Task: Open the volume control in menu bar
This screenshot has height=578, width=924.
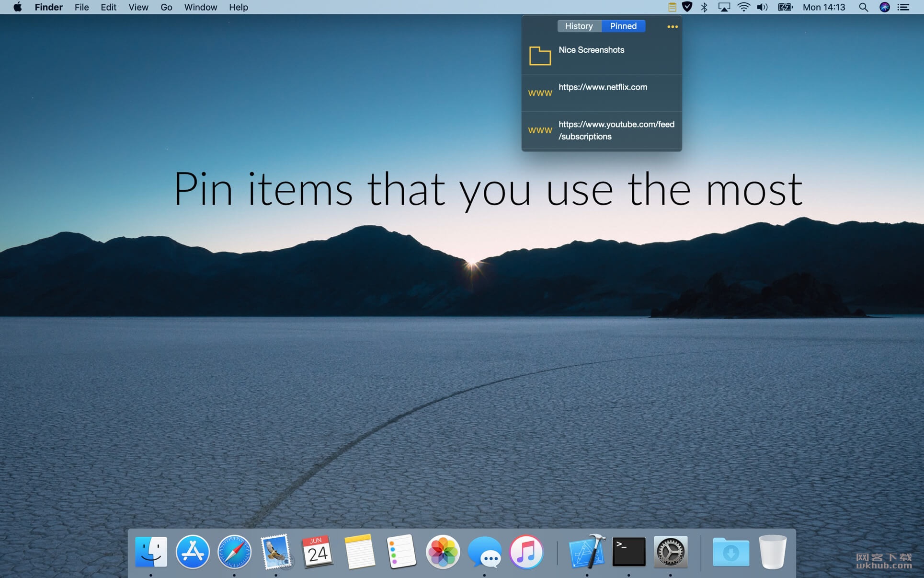Action: [762, 7]
